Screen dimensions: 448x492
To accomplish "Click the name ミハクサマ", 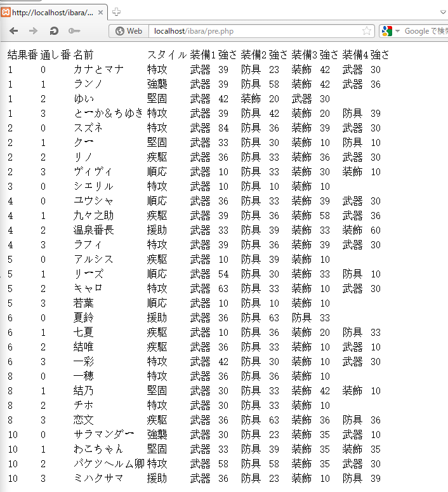I will [x=98, y=478].
